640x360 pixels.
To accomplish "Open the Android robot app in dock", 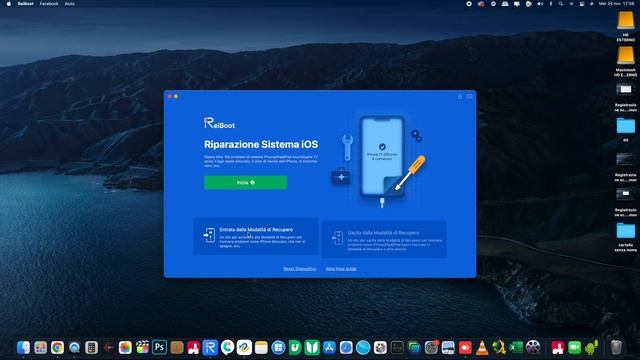I will 591,347.
